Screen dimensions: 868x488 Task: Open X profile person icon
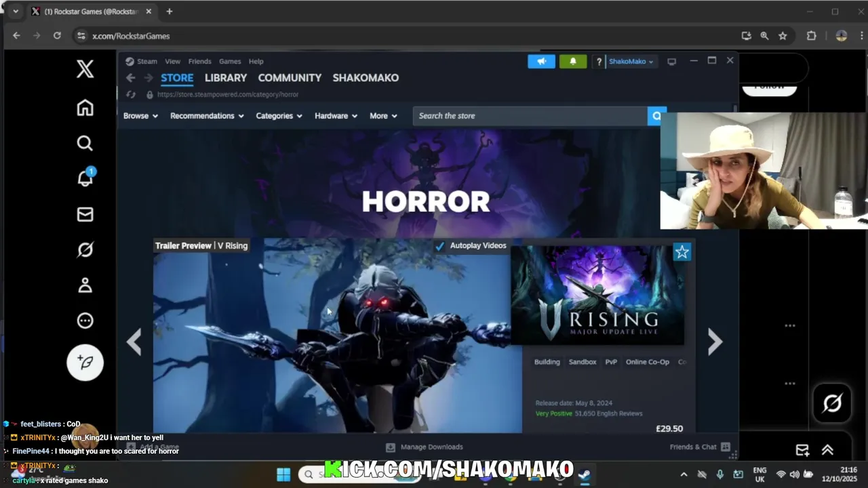pyautogui.click(x=85, y=285)
